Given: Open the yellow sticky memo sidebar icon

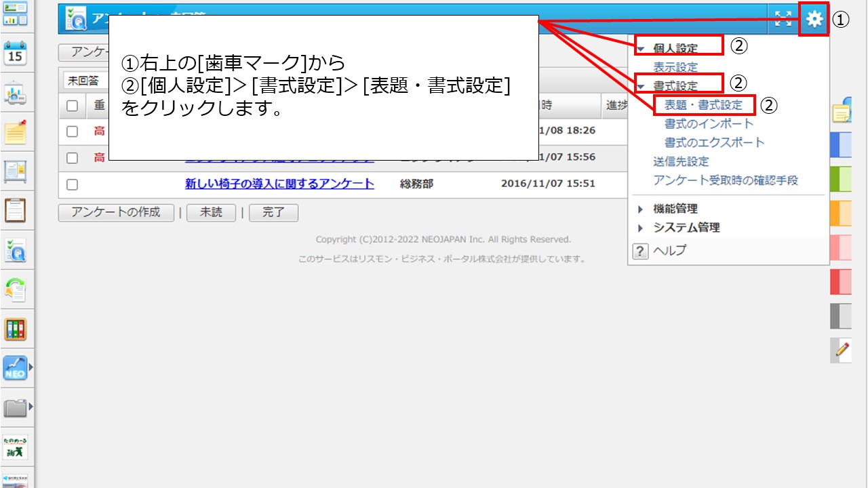Looking at the screenshot, I should coord(16,132).
